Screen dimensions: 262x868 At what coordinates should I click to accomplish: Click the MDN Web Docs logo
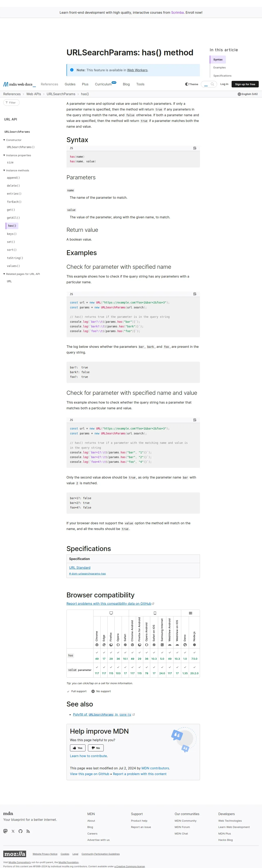20,84
